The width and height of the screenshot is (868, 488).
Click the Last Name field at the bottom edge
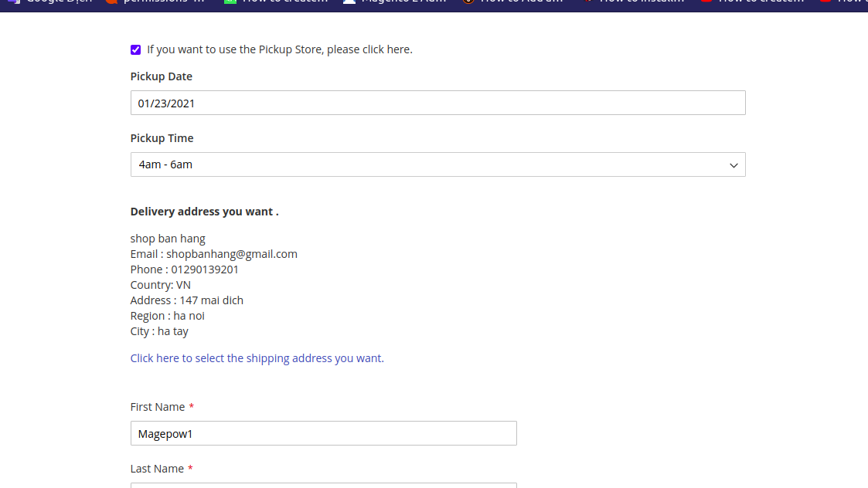click(323, 485)
